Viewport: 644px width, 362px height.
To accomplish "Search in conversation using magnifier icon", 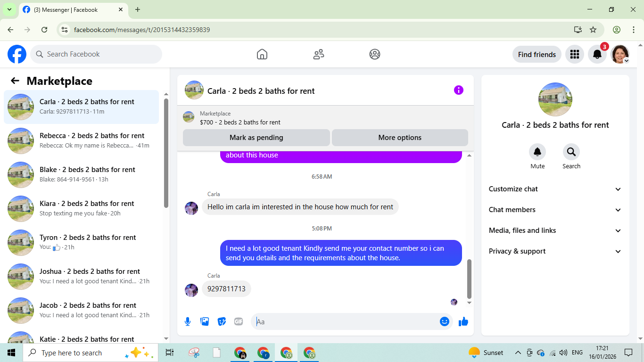I will point(571,152).
